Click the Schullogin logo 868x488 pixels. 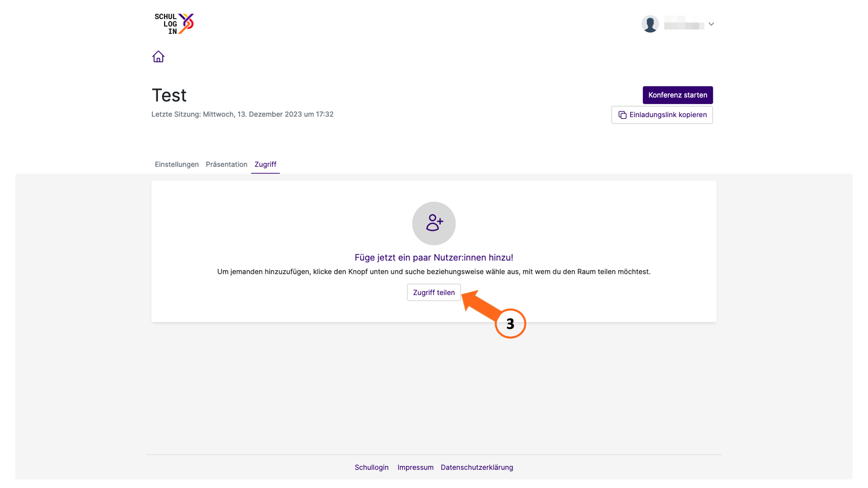[x=174, y=24]
